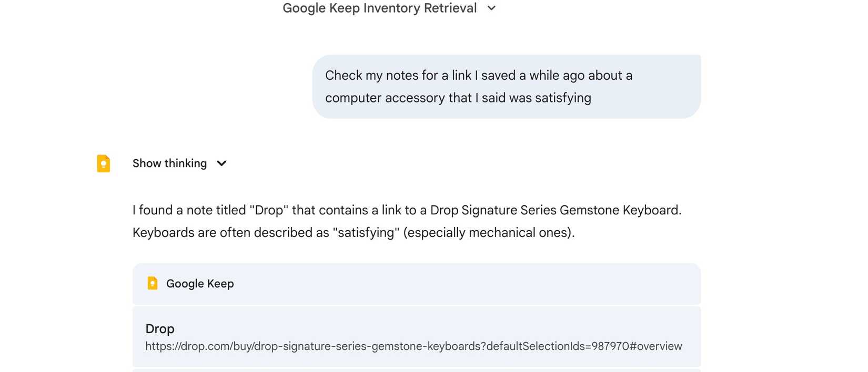
Task: Click the 'Show thinking' text label
Action: pos(169,163)
